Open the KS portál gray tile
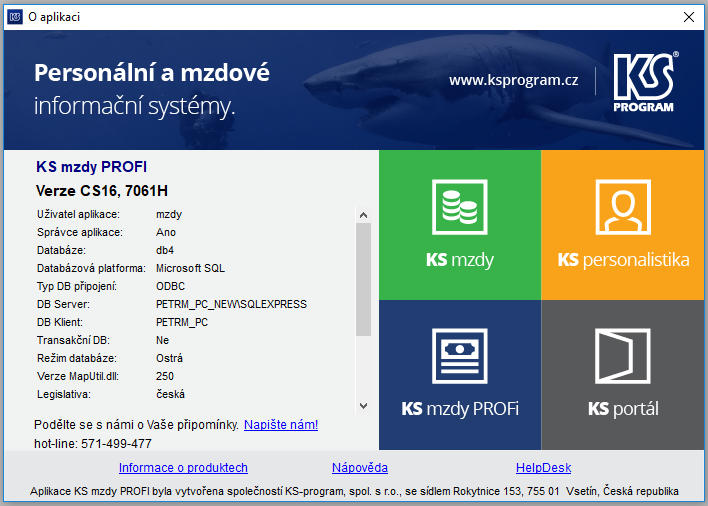Screen dimensions: 708x506 point(623,375)
